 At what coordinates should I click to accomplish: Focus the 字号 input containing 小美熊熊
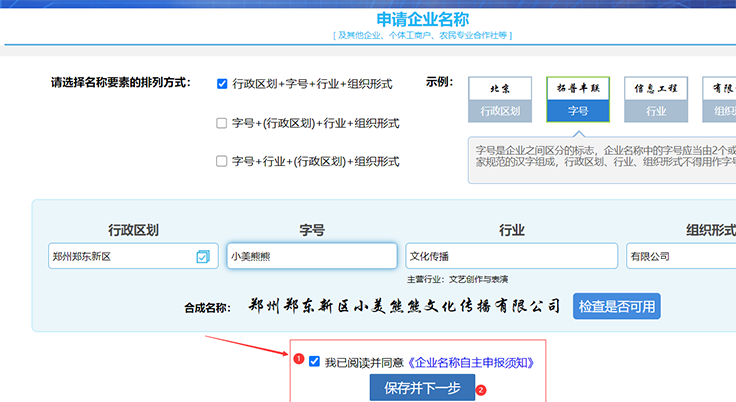pyautogui.click(x=311, y=257)
